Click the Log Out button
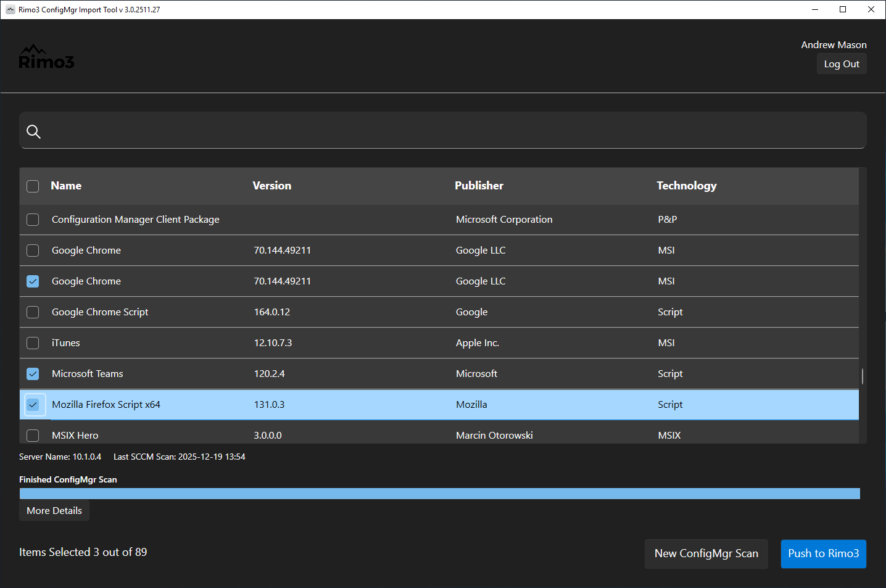The image size is (886, 588). 841,64
